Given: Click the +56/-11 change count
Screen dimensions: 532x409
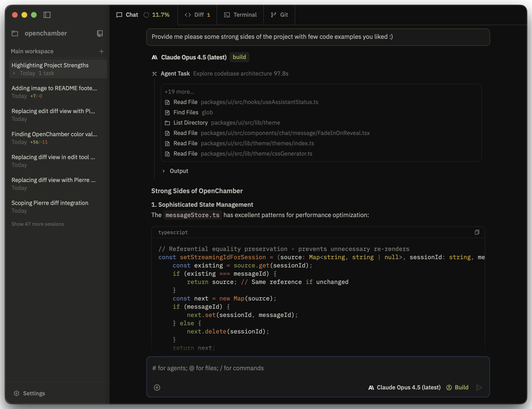Looking at the screenshot, I should [x=39, y=142].
